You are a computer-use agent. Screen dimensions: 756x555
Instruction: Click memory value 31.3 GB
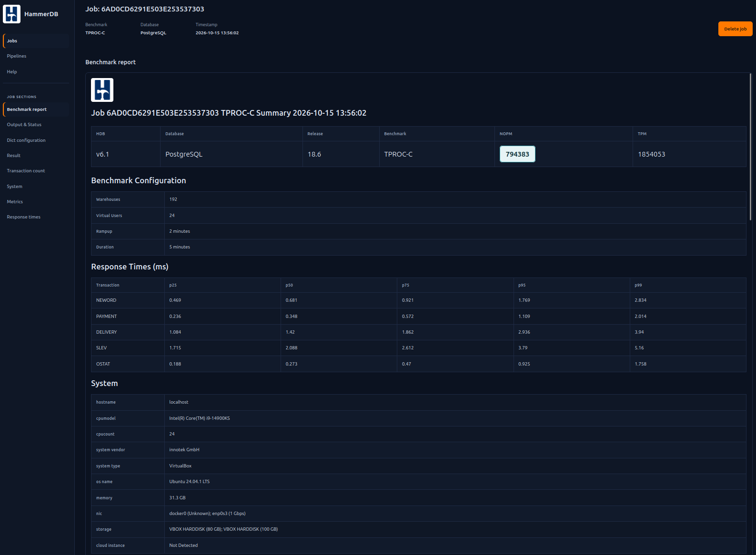(x=177, y=498)
